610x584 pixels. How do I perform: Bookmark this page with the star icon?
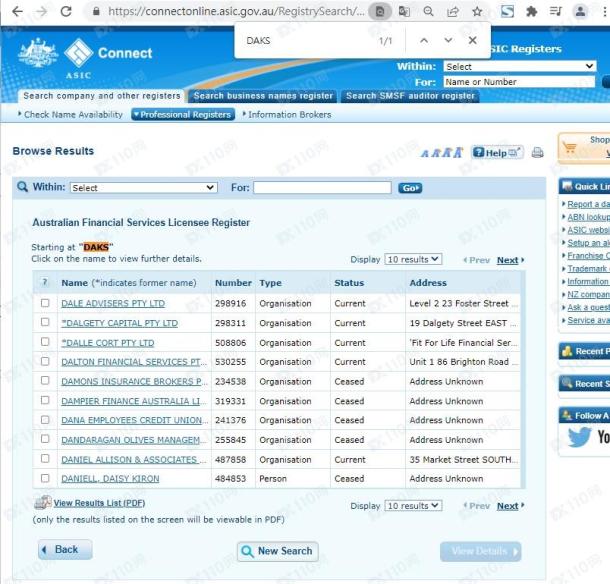477,12
